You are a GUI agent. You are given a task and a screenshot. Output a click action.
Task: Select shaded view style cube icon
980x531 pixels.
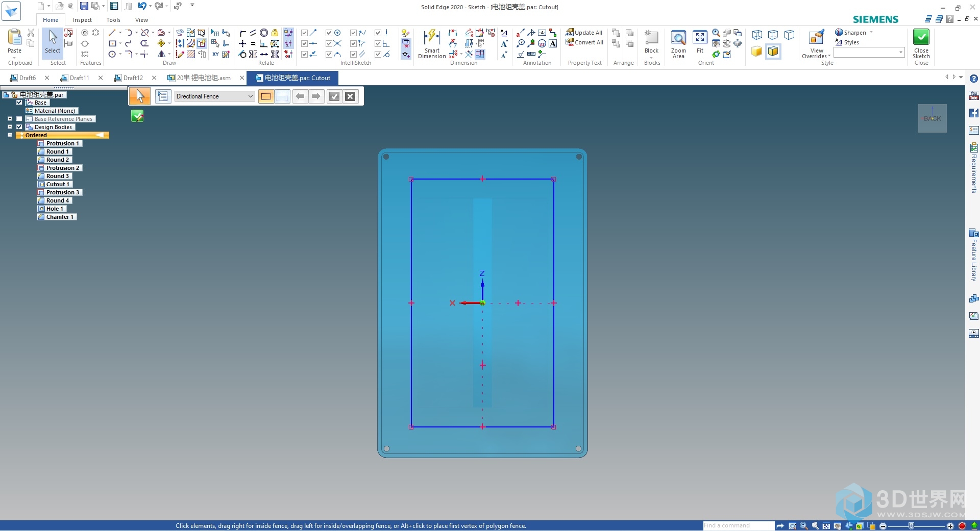click(757, 52)
